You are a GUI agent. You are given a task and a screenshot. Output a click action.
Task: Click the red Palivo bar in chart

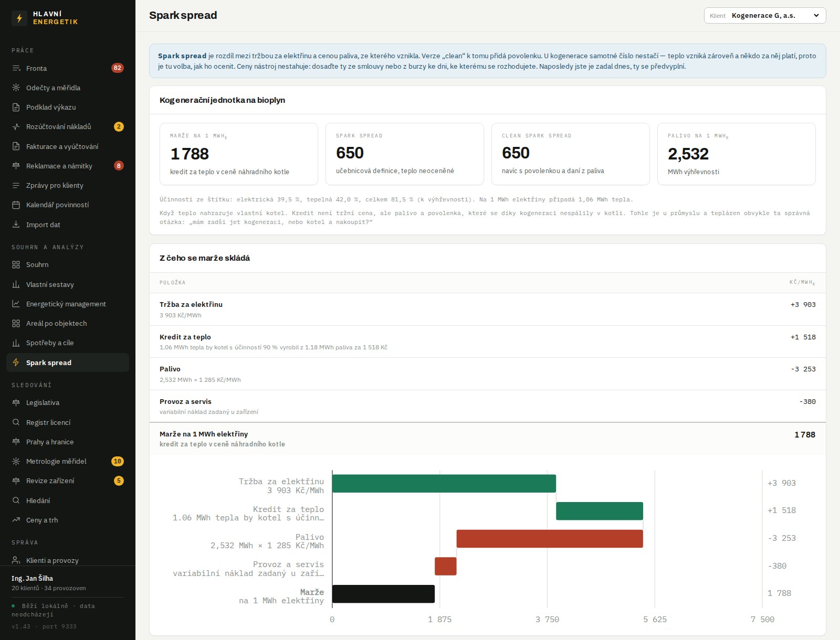(550, 539)
